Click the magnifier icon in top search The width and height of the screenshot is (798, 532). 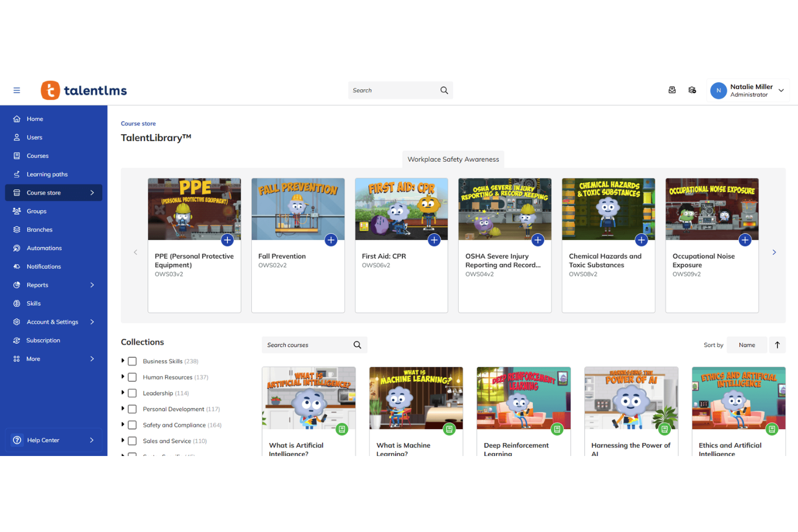click(x=444, y=91)
